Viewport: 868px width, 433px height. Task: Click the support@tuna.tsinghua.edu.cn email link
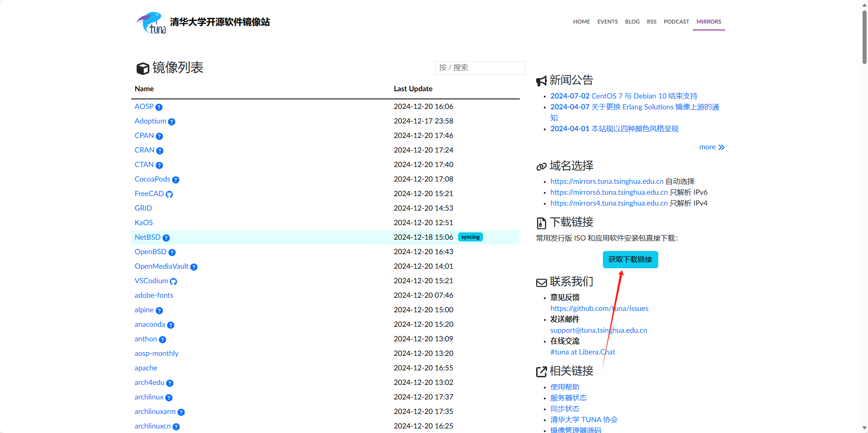coord(599,330)
